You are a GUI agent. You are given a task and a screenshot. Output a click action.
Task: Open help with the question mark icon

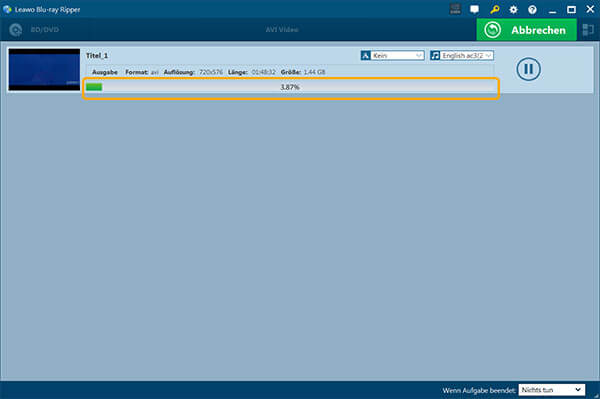(532, 10)
